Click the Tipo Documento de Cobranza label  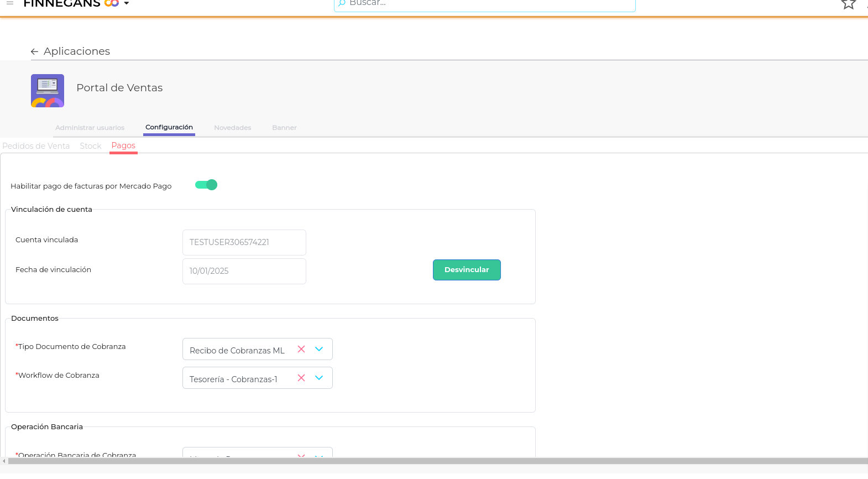[x=71, y=347]
